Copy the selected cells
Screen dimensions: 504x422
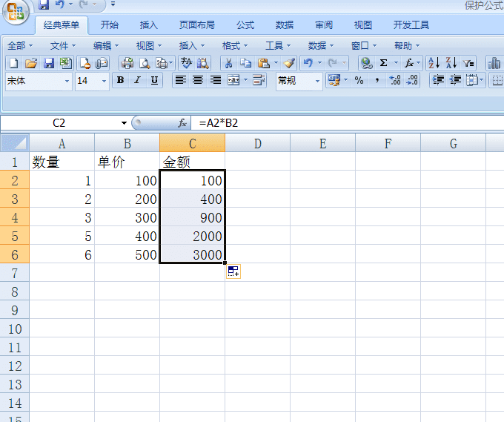click(246, 63)
